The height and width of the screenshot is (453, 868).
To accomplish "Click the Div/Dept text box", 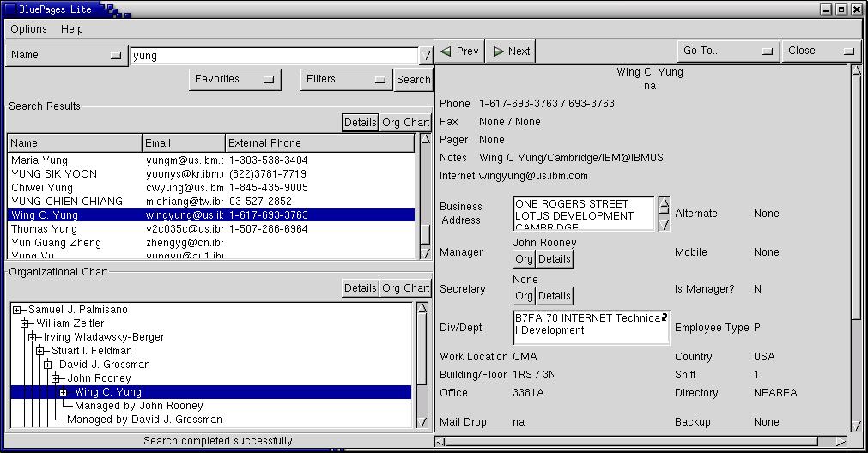I will (x=592, y=328).
